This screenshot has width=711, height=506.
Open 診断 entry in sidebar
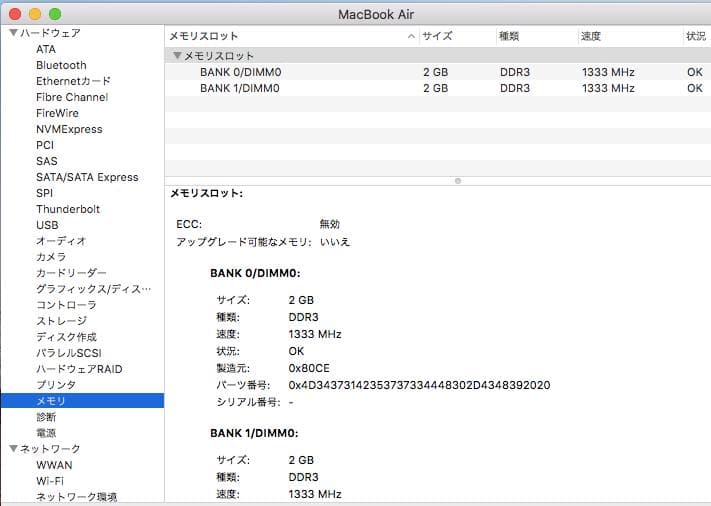[46, 417]
